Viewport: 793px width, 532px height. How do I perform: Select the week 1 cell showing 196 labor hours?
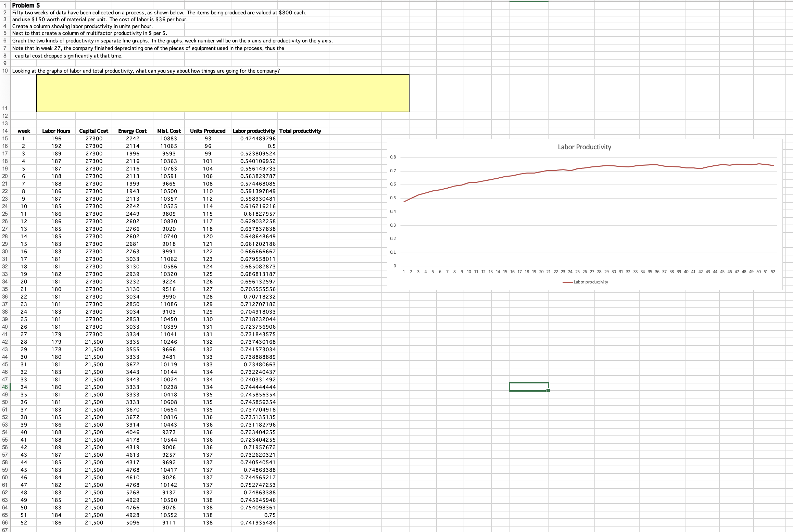pos(56,138)
